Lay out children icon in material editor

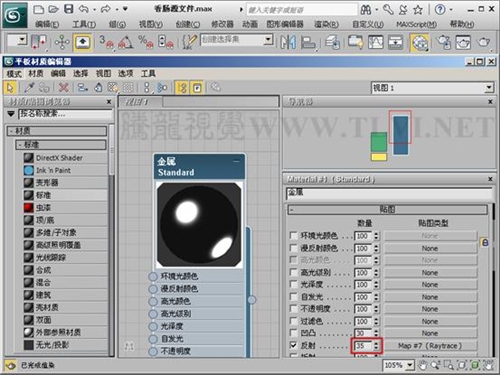click(162, 88)
